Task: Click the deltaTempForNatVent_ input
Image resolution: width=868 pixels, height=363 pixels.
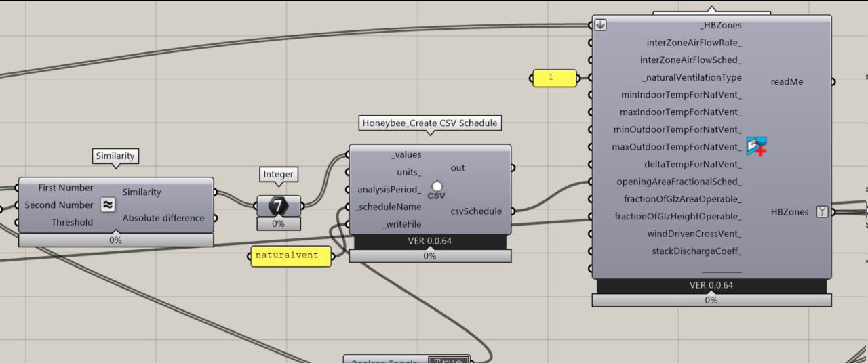Action: 693,164
